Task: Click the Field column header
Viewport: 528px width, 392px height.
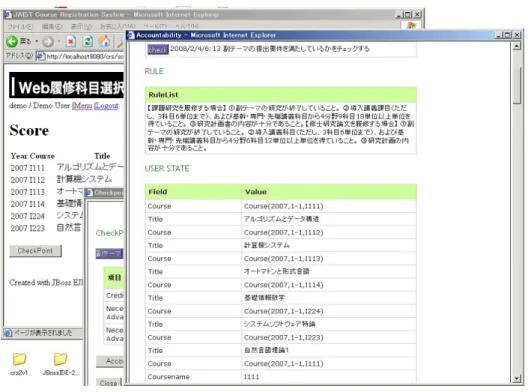Action: coord(193,192)
